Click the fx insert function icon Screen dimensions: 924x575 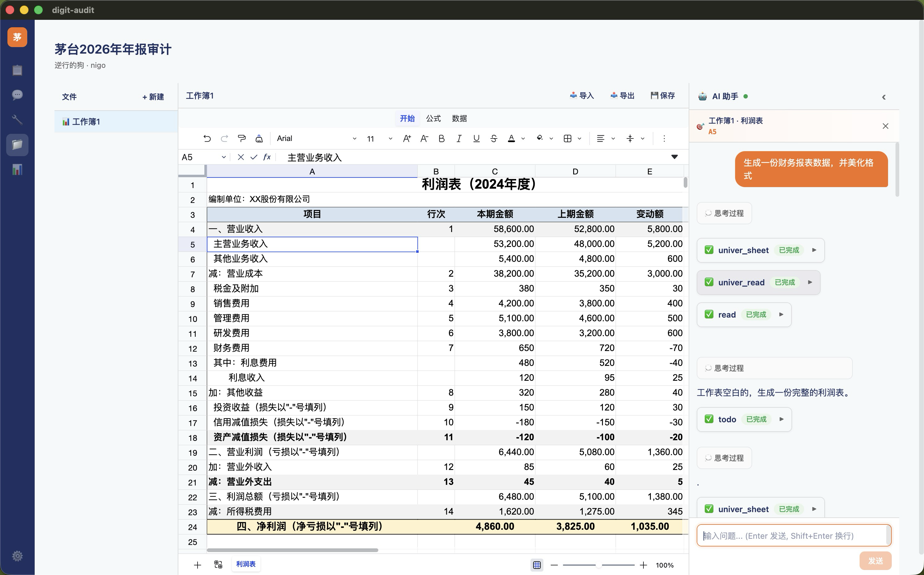point(267,157)
